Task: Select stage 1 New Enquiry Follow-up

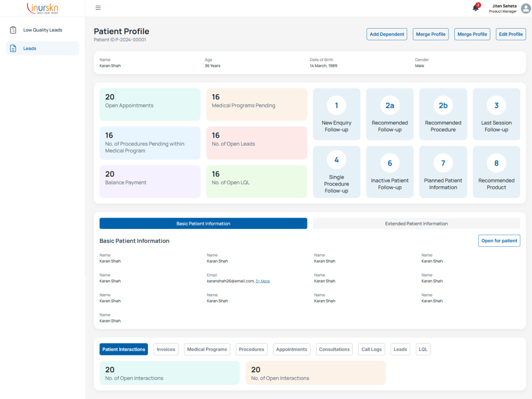Action: [x=336, y=114]
